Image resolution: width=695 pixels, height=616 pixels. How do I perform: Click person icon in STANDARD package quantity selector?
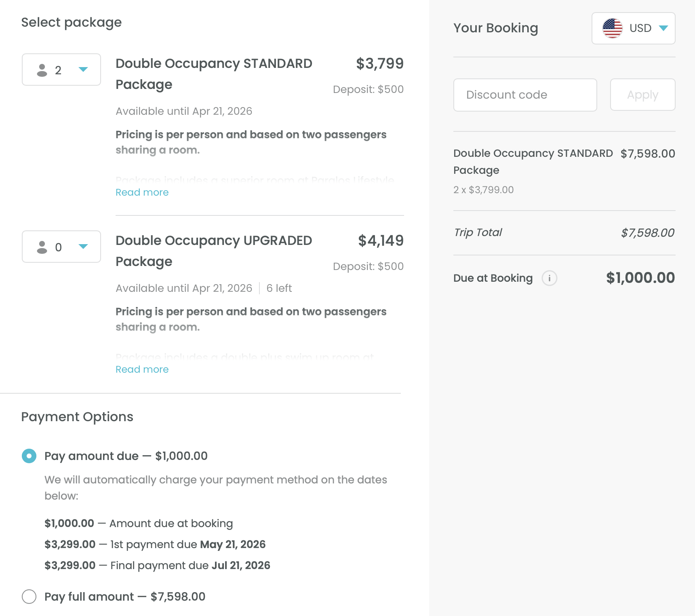[42, 70]
